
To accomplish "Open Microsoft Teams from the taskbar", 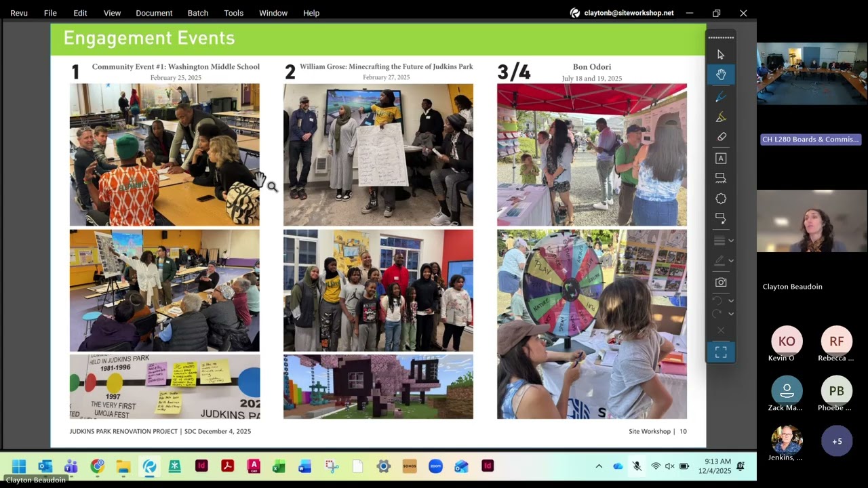I will coord(71,466).
